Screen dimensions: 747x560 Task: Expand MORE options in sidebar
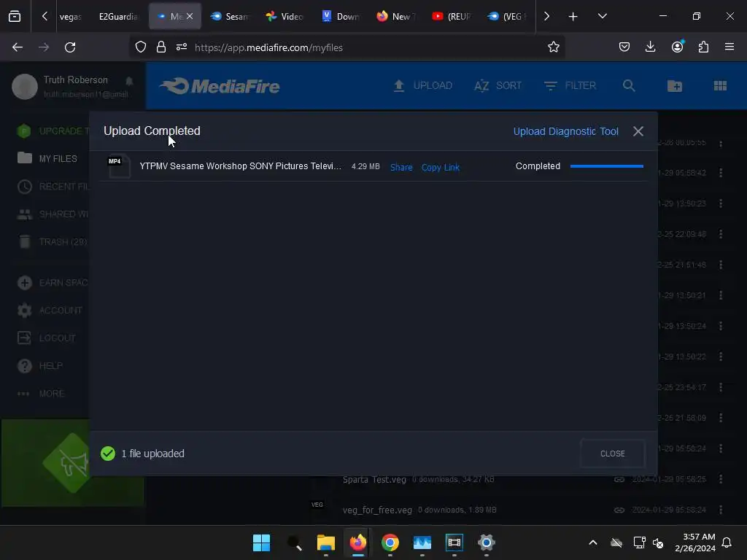coord(41,394)
